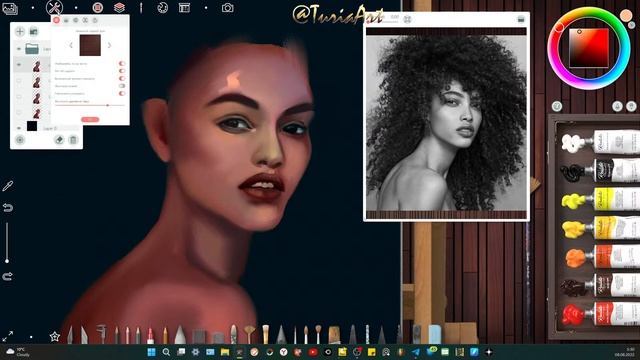The image size is (640, 360).
Task: Click the reference board icon in top bar
Action: tap(184, 8)
